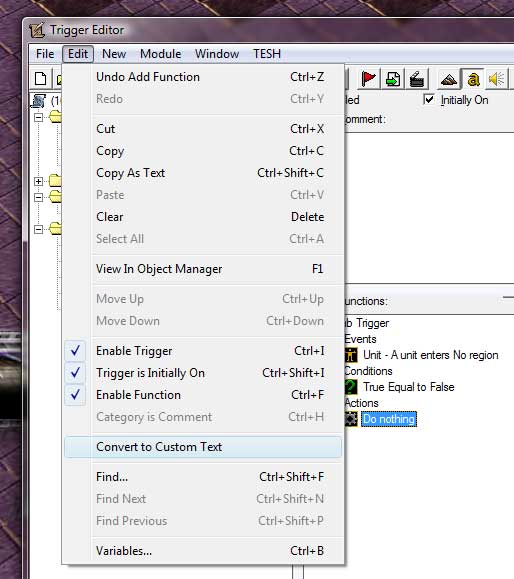Select Cut from the Edit menu
This screenshot has height=579, width=514.
click(x=202, y=129)
